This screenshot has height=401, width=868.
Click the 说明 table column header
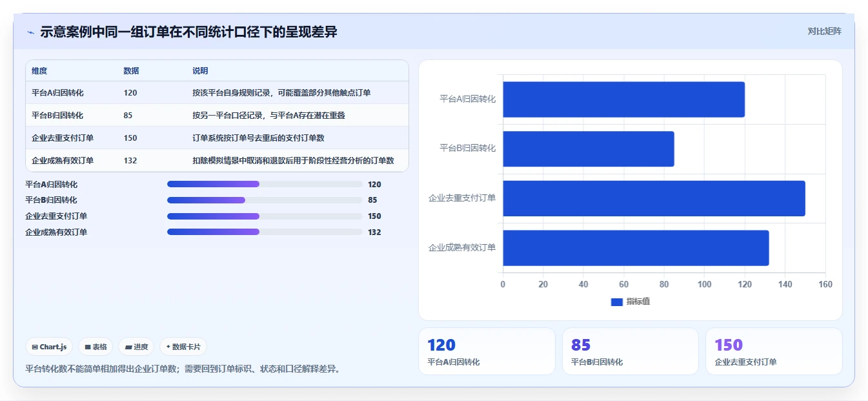point(200,71)
